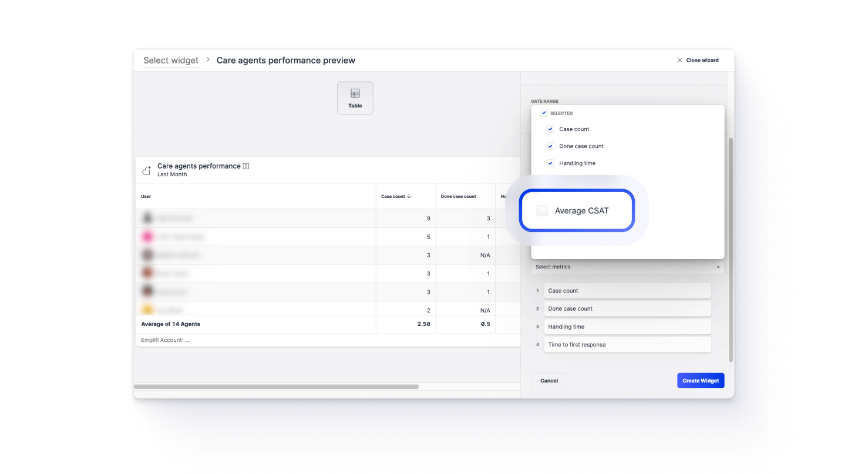Select the Time to first response metric item
Image resolution: width=868 pixels, height=474 pixels.
pos(627,345)
